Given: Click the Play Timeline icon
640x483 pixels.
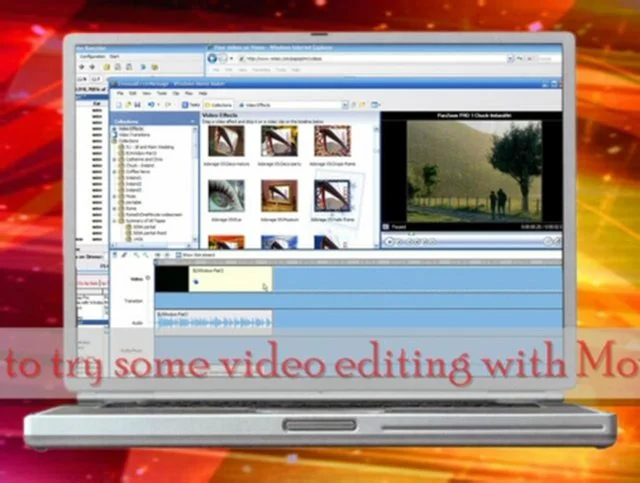Looking at the screenshot, I should tap(166, 255).
